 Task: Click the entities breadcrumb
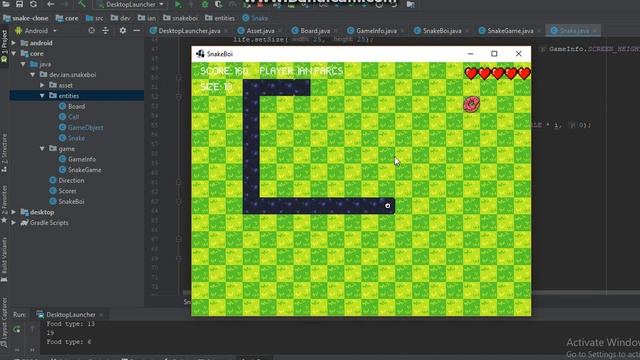[220, 18]
